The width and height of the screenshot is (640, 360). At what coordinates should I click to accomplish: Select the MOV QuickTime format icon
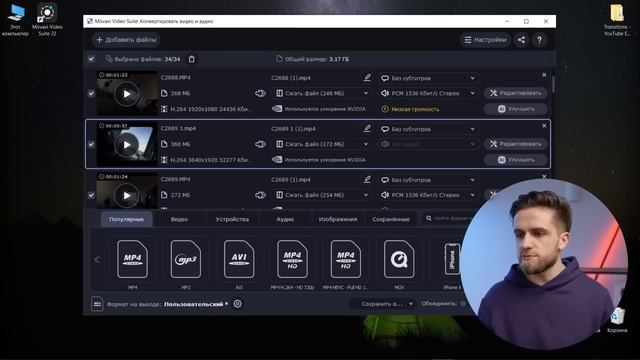399,260
